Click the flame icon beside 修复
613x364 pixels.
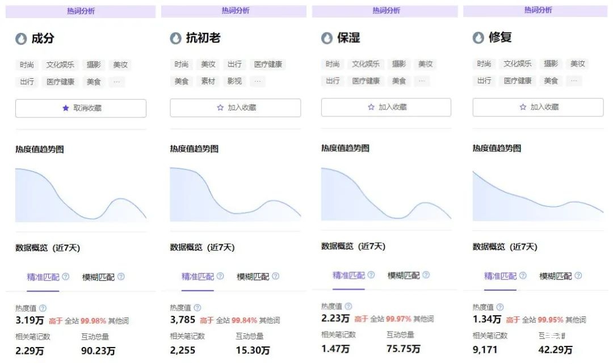point(478,38)
